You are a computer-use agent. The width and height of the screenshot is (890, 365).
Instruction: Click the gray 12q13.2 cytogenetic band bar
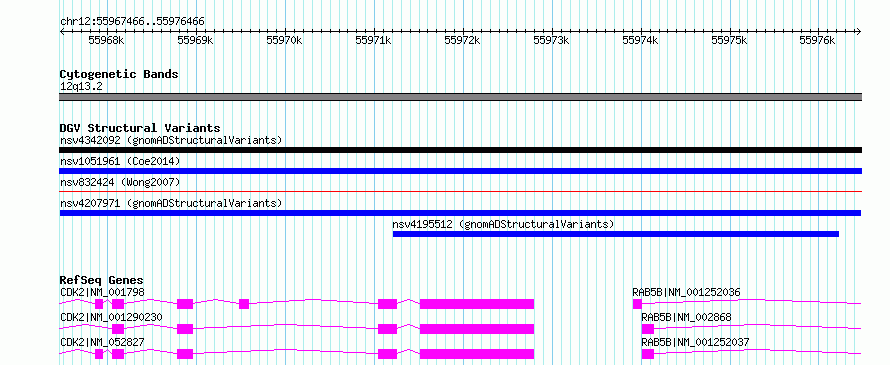pos(461,97)
